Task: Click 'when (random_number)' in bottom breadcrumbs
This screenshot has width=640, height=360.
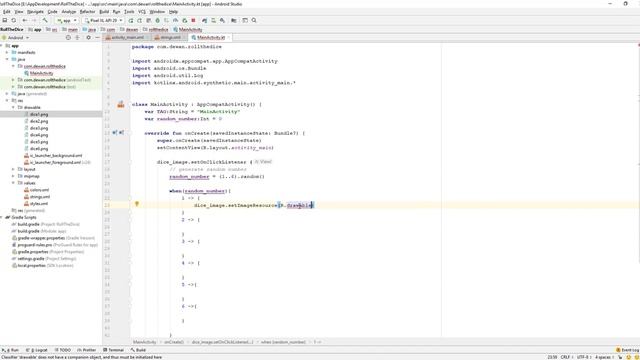Action: click(283, 342)
